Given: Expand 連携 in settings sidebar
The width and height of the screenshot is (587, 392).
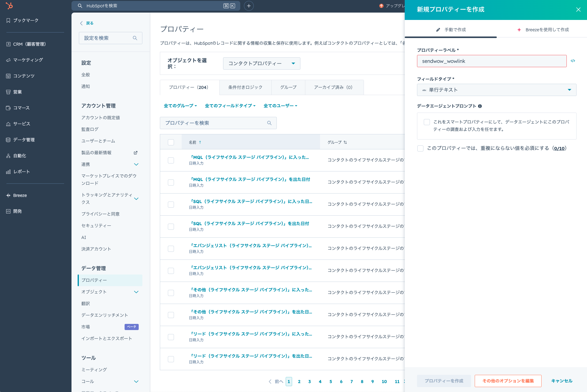Looking at the screenshot, I should [136, 164].
